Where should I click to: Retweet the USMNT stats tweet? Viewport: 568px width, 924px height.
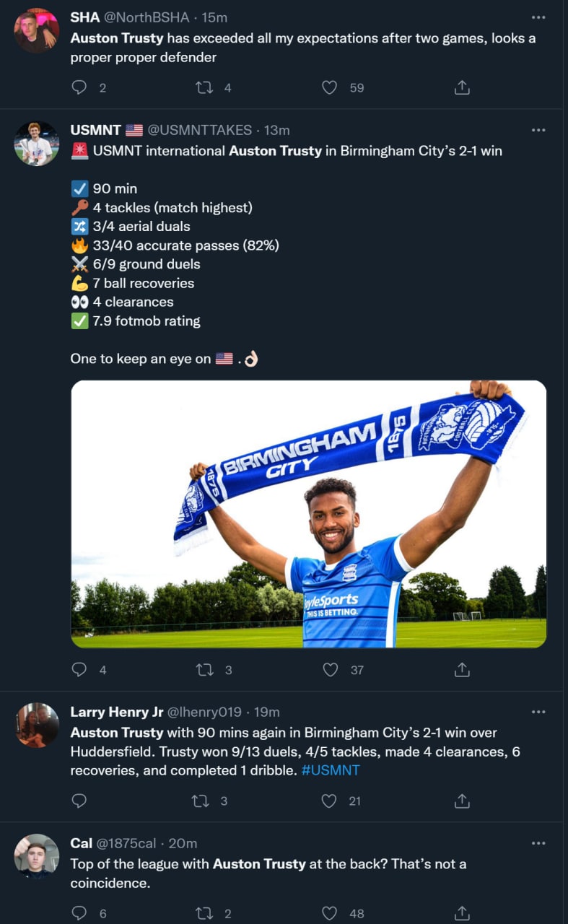pos(204,670)
